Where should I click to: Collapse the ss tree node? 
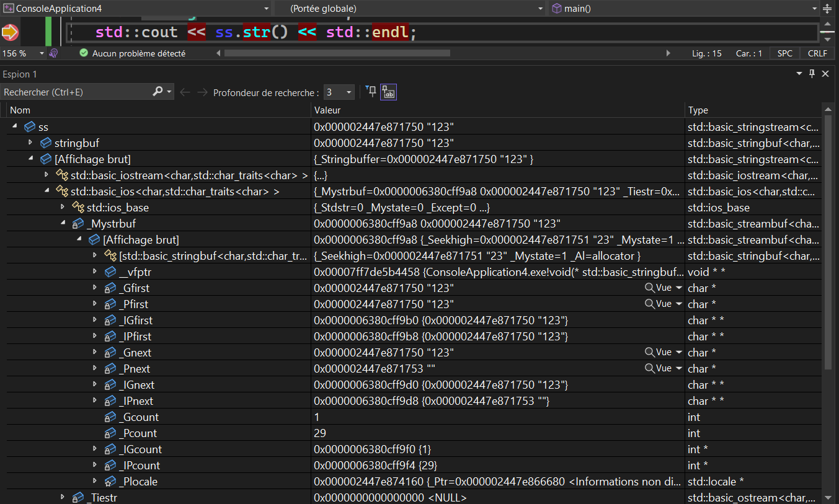14,126
